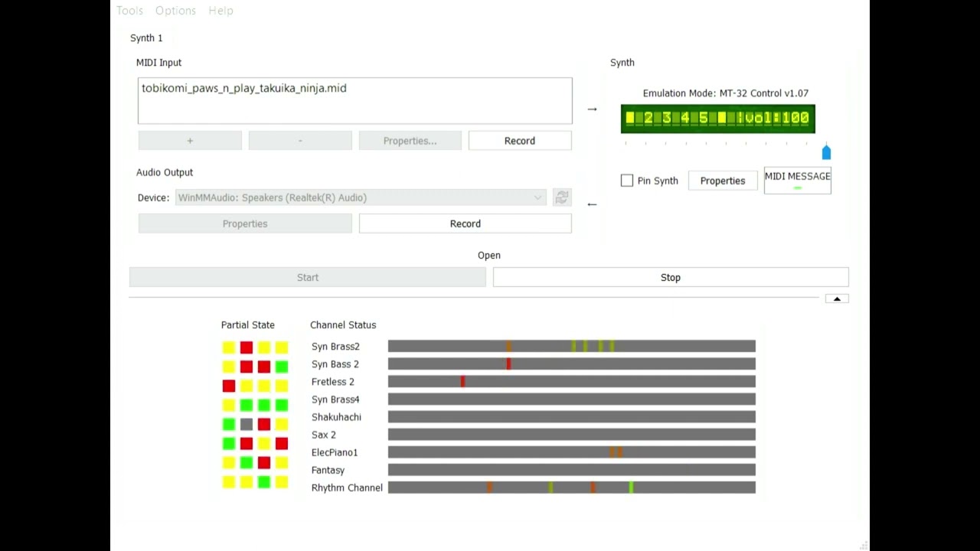Image resolution: width=980 pixels, height=551 pixels.
Task: Click the MIDI MESSAGE indicator
Action: tap(798, 181)
